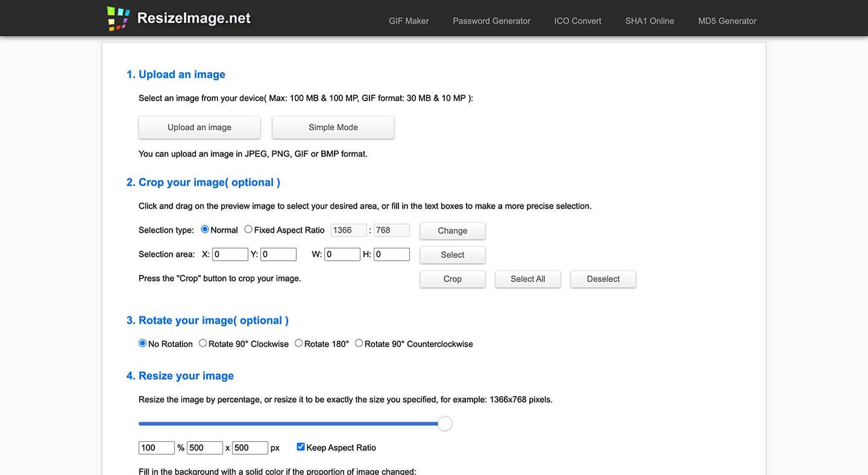Screen dimensions: 868x475
Task: Click the Crop button
Action: click(453, 278)
